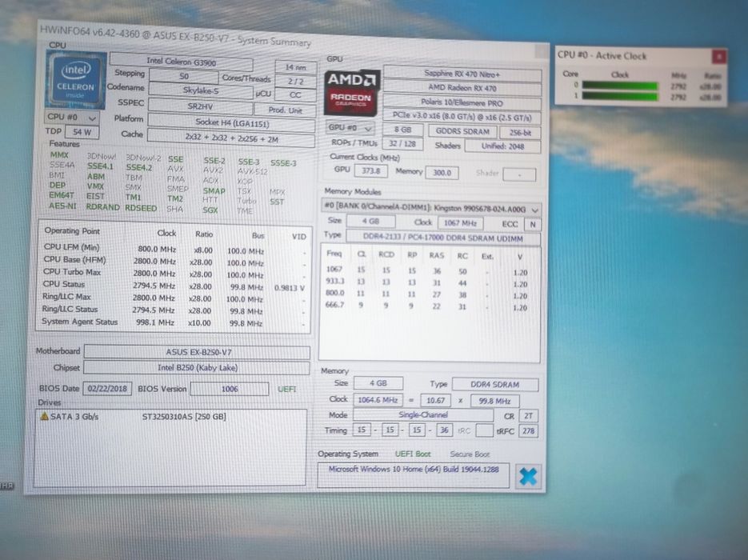Image resolution: width=748 pixels, height=560 pixels.
Task: Click the System Agent Status row
Action: pyautogui.click(x=173, y=322)
